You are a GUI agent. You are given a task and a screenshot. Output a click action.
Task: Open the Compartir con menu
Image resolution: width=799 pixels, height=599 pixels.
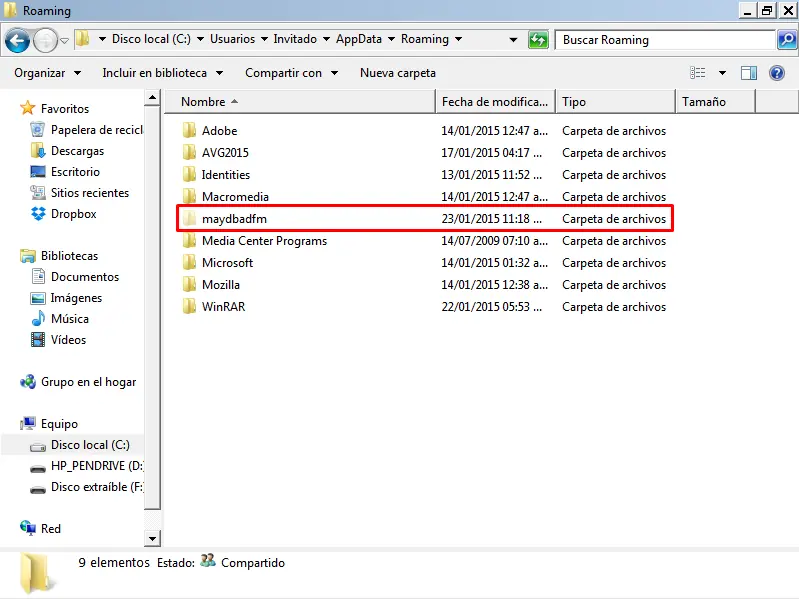[x=291, y=73]
